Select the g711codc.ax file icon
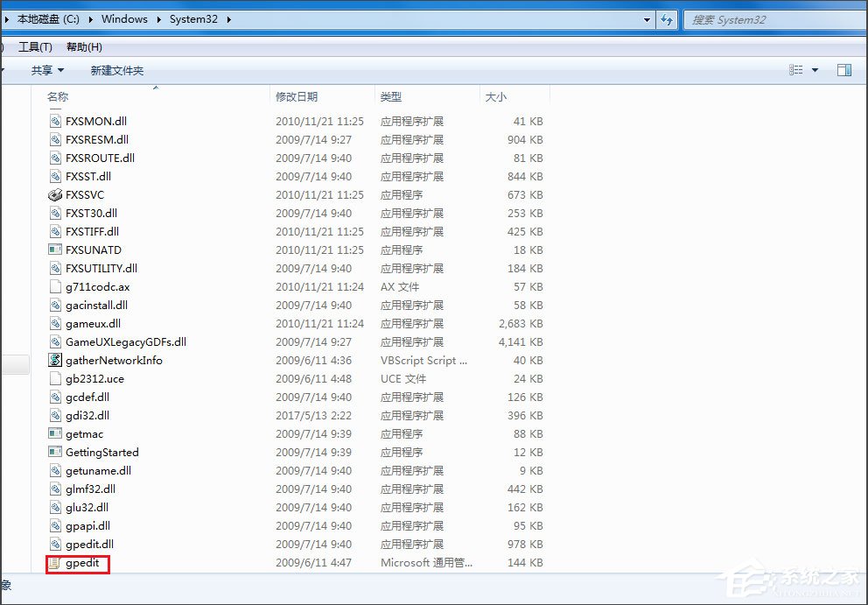The height and width of the screenshot is (605, 868). 54,286
